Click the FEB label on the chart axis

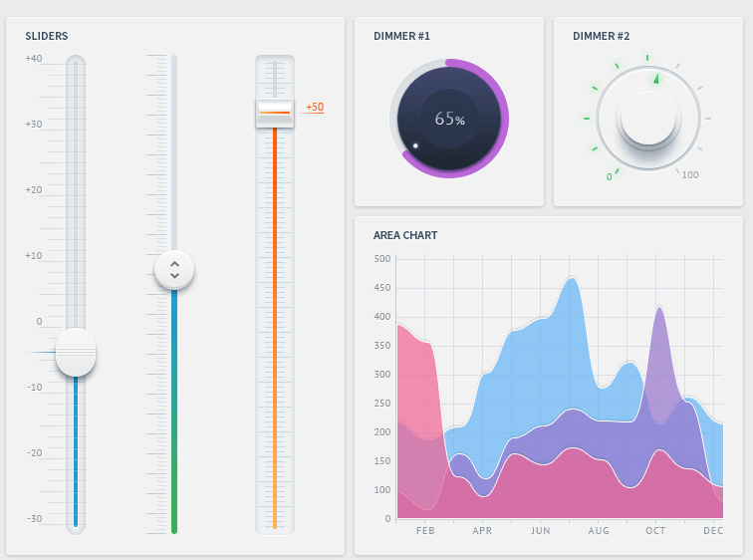(x=425, y=531)
